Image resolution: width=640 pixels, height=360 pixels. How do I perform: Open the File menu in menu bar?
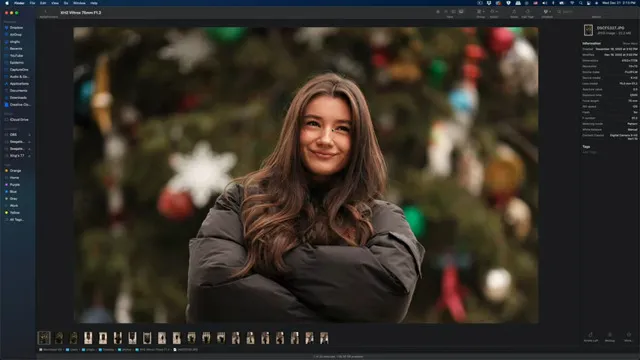coord(32,3)
